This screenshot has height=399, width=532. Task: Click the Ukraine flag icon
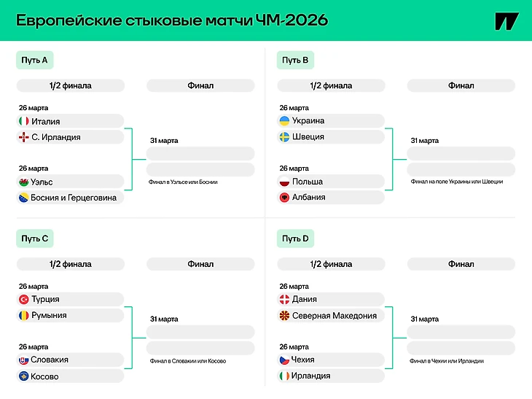(284, 120)
